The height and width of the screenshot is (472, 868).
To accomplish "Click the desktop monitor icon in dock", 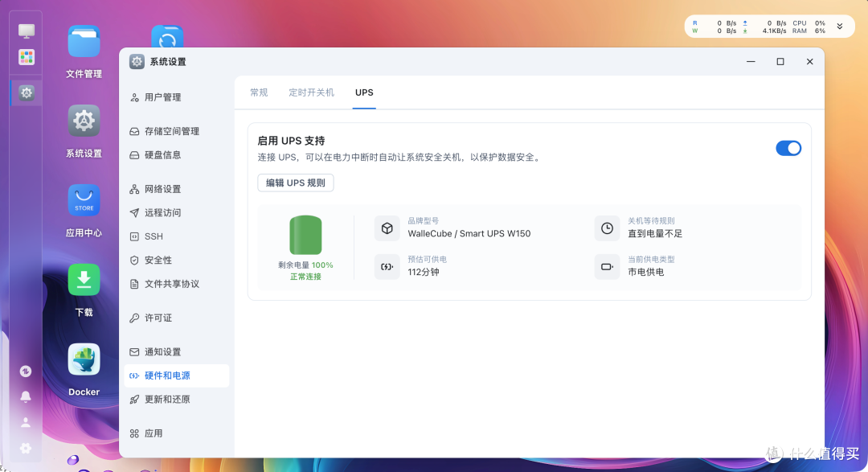I will [x=26, y=31].
